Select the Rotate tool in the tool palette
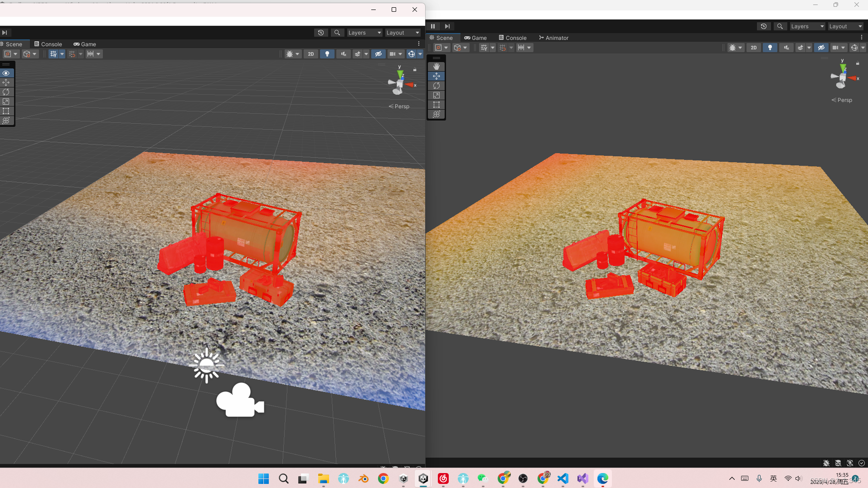868x488 pixels. [436, 85]
